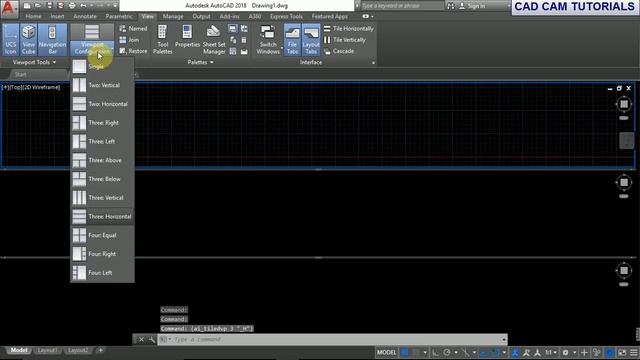The image size is (640, 360).
Task: Toggle polar tracking in status bar
Action: 447,352
